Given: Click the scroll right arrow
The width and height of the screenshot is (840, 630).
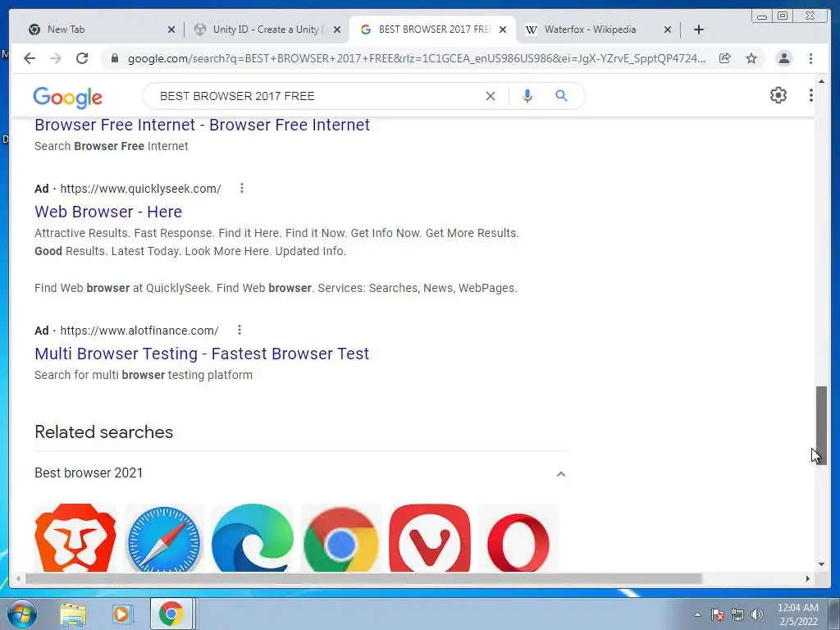Looking at the screenshot, I should (x=808, y=578).
